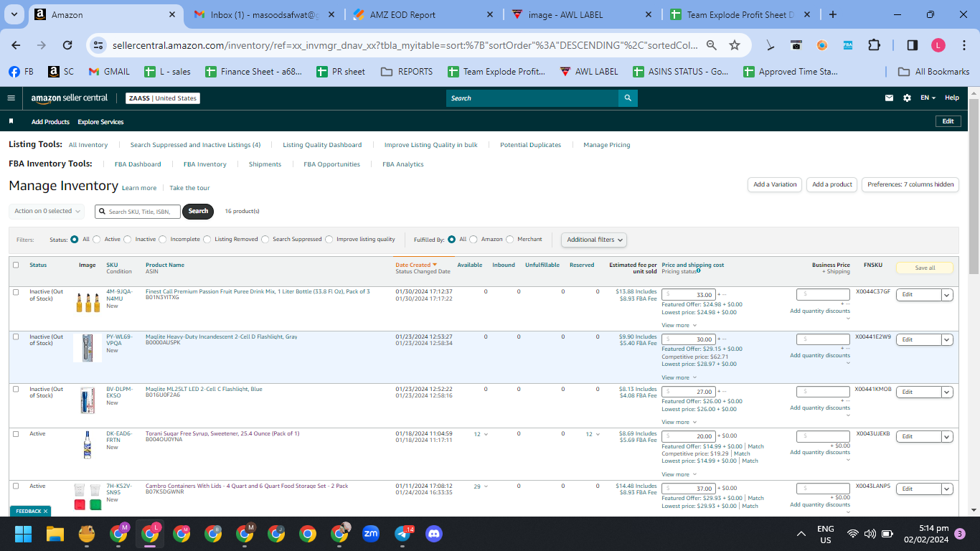Filter by Fulfilled By Amazon
The width and height of the screenshot is (980, 551).
[473, 240]
